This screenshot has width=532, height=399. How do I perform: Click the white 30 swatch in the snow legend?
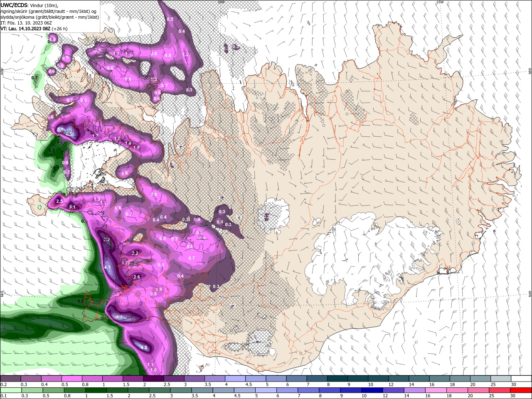521,379
